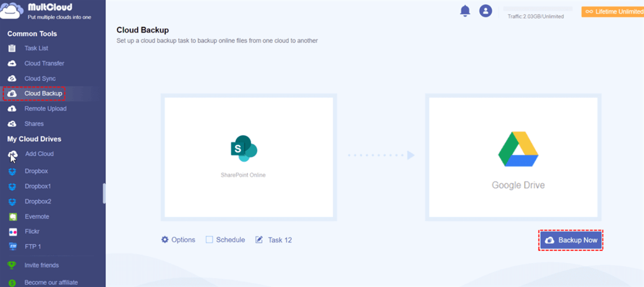644x287 pixels.
Task: Open the user account avatar icon
Action: coord(486,11)
